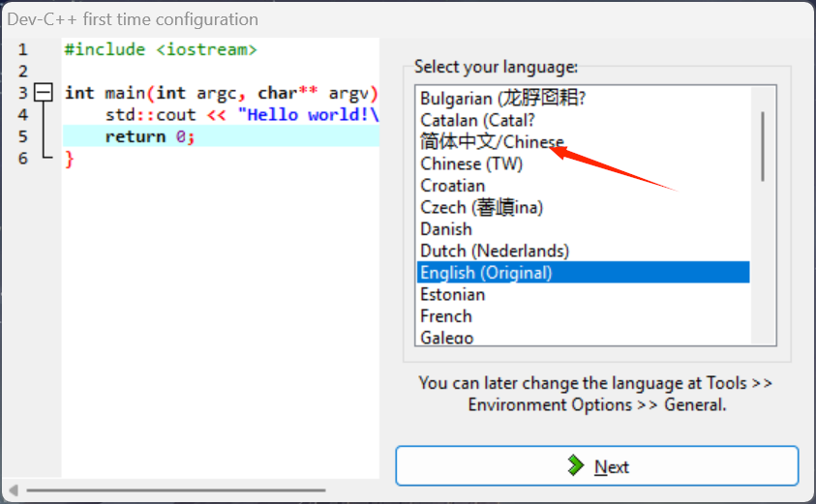Select Galego in the language list

(x=583, y=337)
